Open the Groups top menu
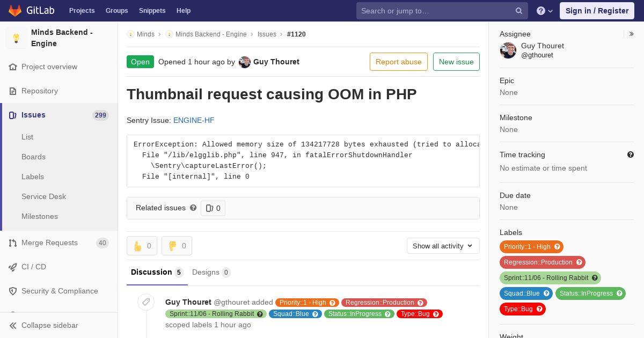This screenshot has width=644, height=338. pyautogui.click(x=117, y=11)
